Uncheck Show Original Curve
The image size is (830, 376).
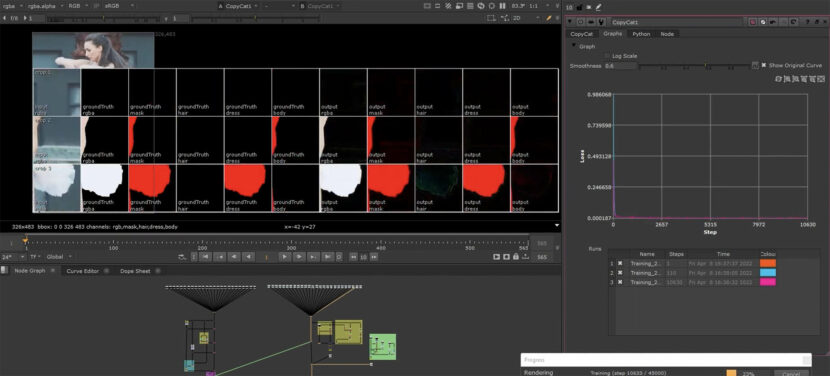tap(764, 65)
